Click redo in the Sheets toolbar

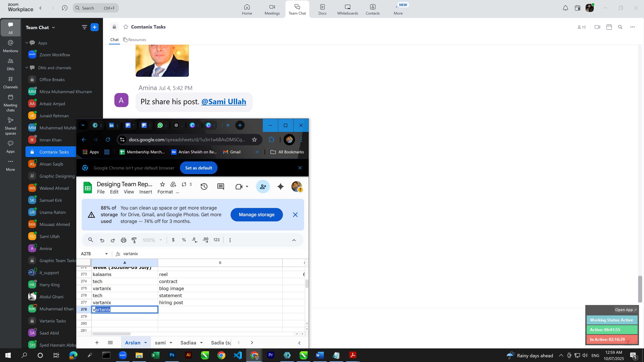coord(113,240)
